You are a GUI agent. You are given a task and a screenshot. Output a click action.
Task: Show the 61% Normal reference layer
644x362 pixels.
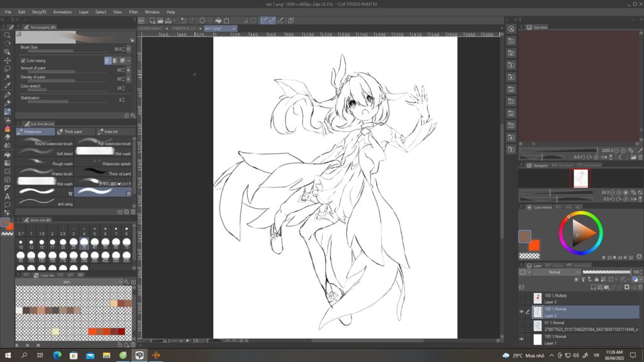pos(521,326)
